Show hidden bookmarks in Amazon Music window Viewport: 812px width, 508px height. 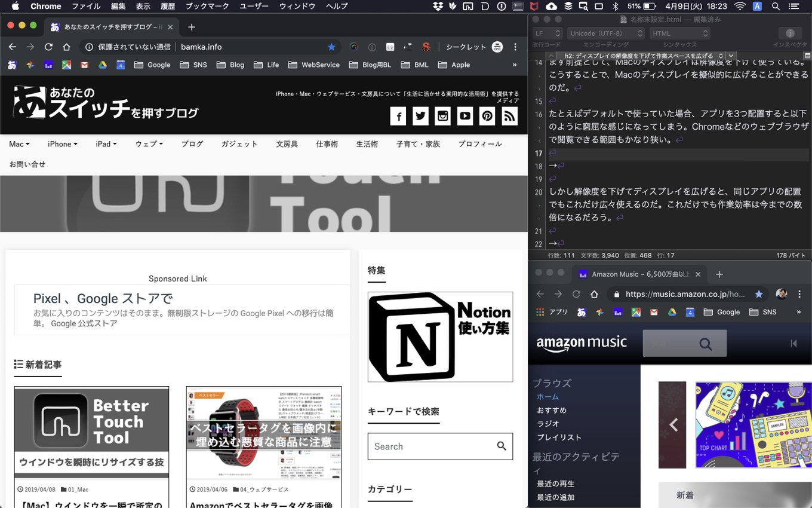799,312
